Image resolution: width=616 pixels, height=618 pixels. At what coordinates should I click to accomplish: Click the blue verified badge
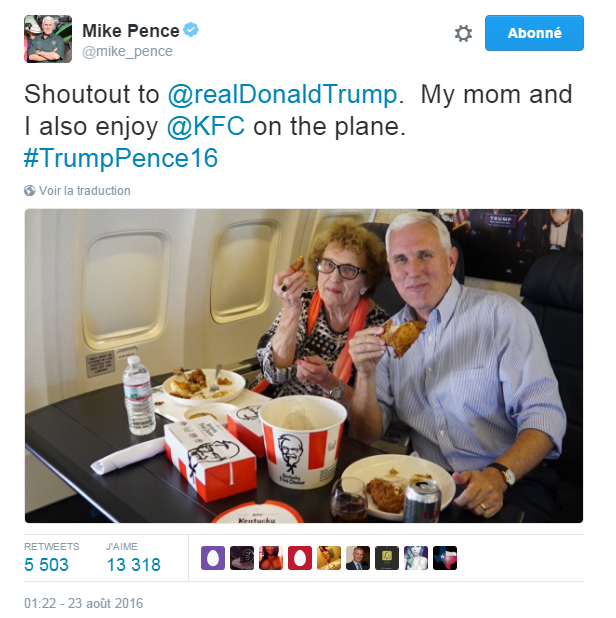tap(190, 30)
